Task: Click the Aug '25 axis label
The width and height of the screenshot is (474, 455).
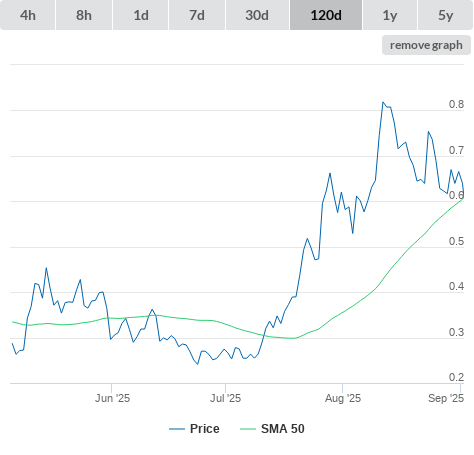Action: click(343, 398)
